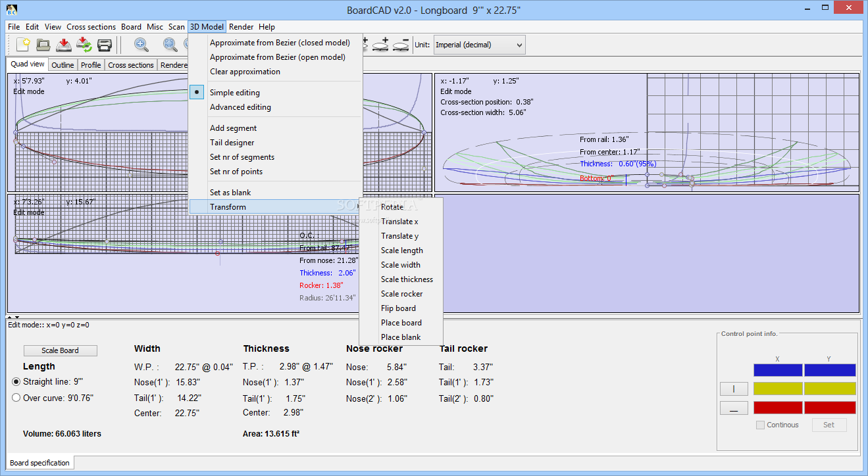Click the Save board toolbar icon
The image size is (868, 476).
click(63, 45)
